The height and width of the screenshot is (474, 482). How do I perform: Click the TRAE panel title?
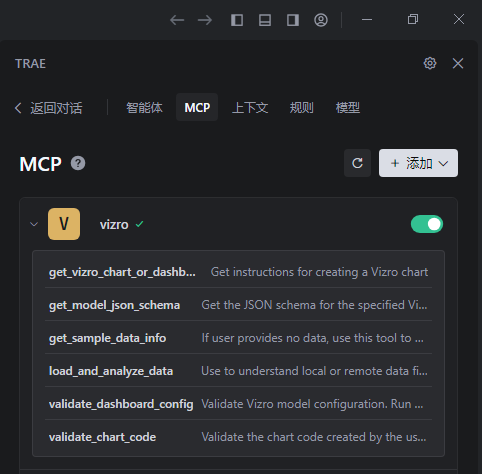pyautogui.click(x=30, y=63)
